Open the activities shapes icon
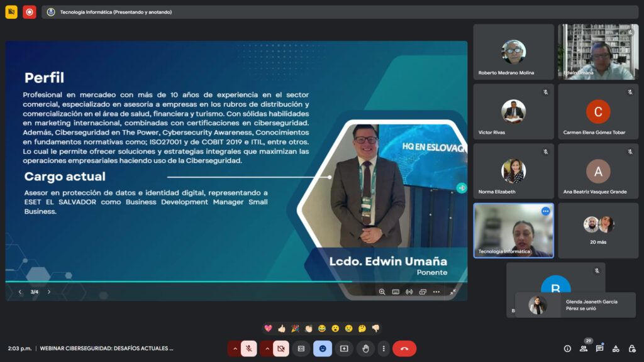Viewport: 644px width, 362px height. pos(616,348)
